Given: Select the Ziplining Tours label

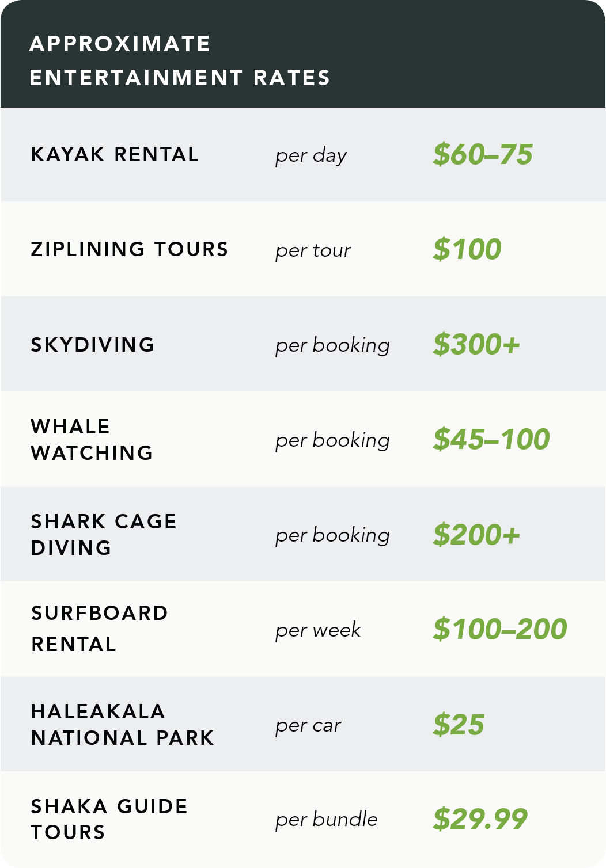Looking at the screenshot, I should (x=130, y=249).
